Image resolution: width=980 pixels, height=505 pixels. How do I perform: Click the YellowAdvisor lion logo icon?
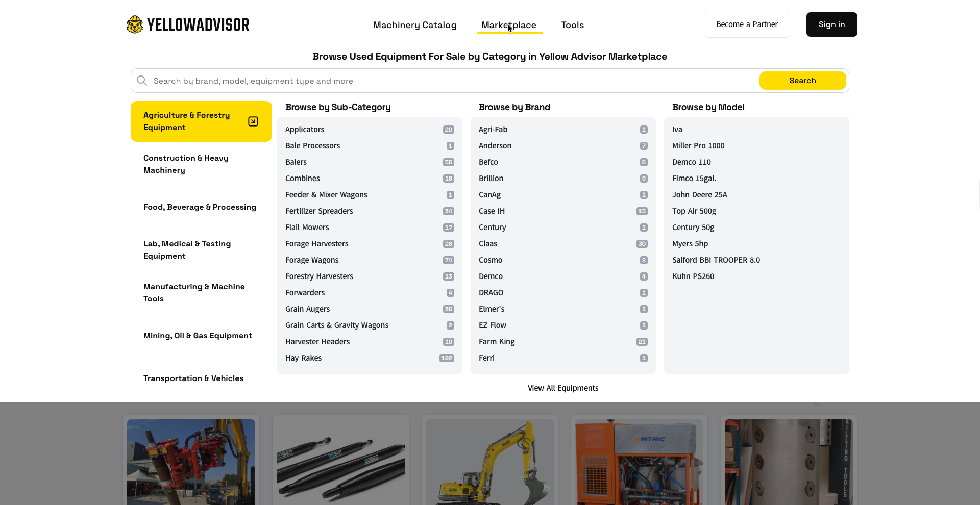click(135, 24)
